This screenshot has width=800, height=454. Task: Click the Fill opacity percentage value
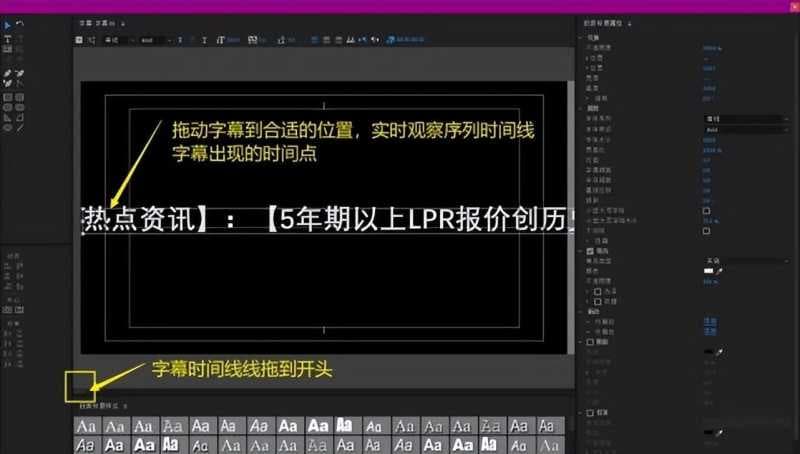click(x=711, y=281)
